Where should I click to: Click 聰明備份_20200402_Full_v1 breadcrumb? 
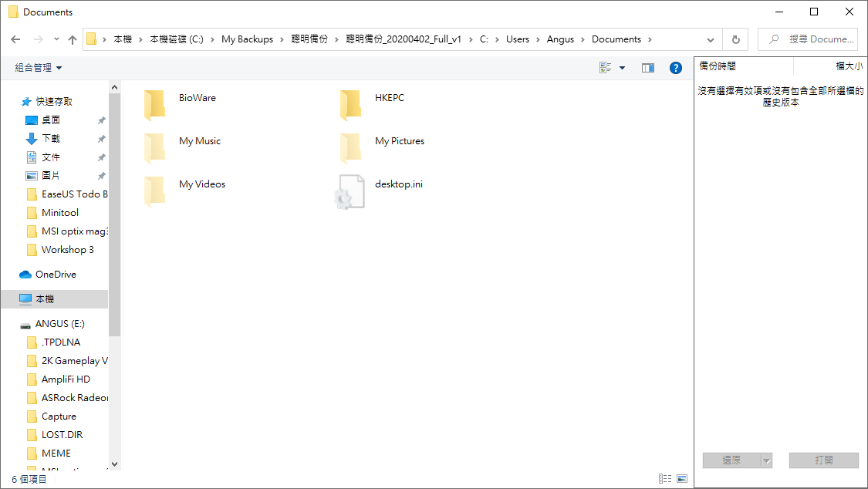click(x=404, y=39)
